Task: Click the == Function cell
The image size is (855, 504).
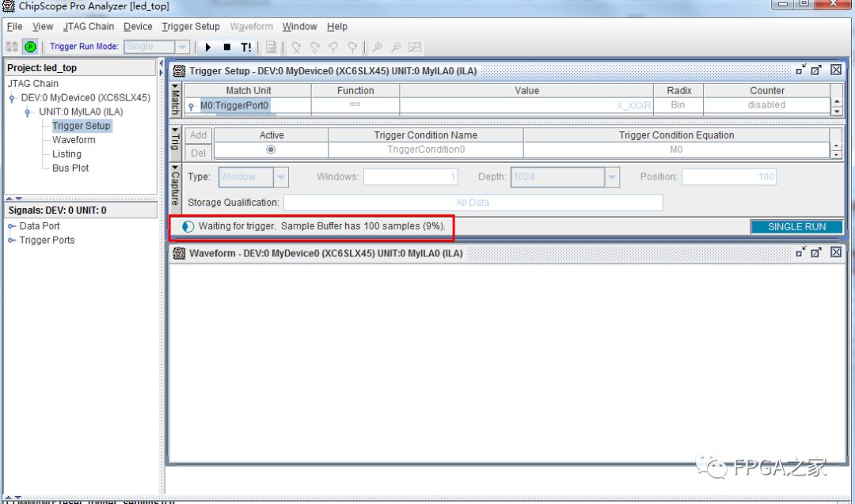Action: [x=355, y=105]
